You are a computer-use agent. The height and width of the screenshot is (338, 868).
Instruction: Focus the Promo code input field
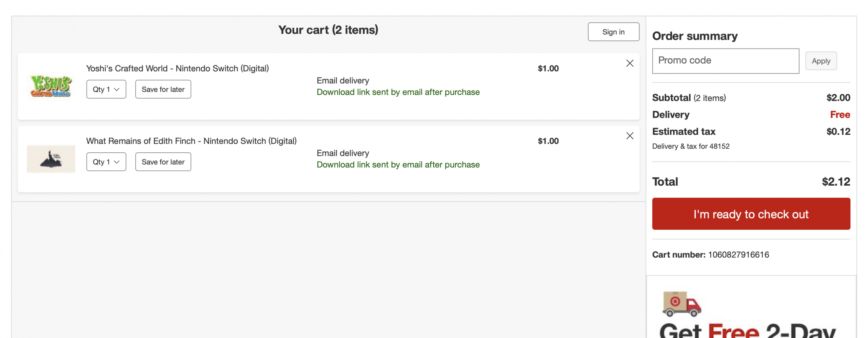[x=725, y=61]
